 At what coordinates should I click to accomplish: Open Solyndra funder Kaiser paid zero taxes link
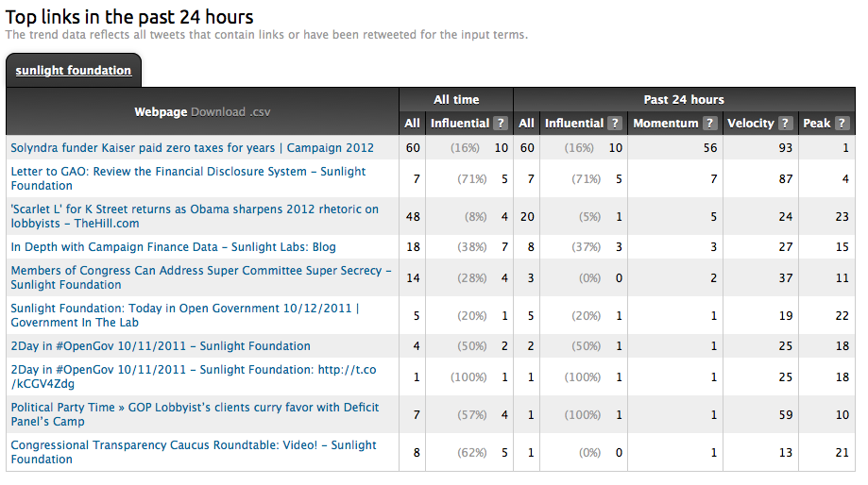coord(192,148)
